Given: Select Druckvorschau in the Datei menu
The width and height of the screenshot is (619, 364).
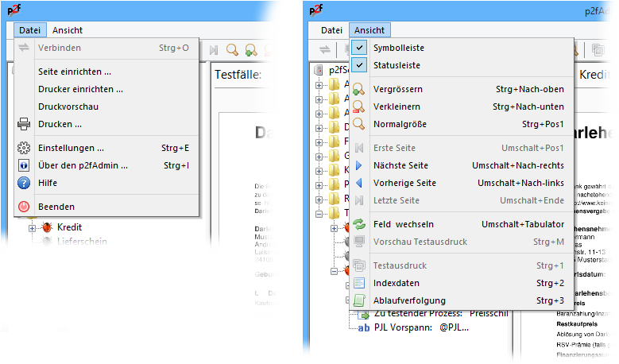Looking at the screenshot, I should [x=68, y=106].
